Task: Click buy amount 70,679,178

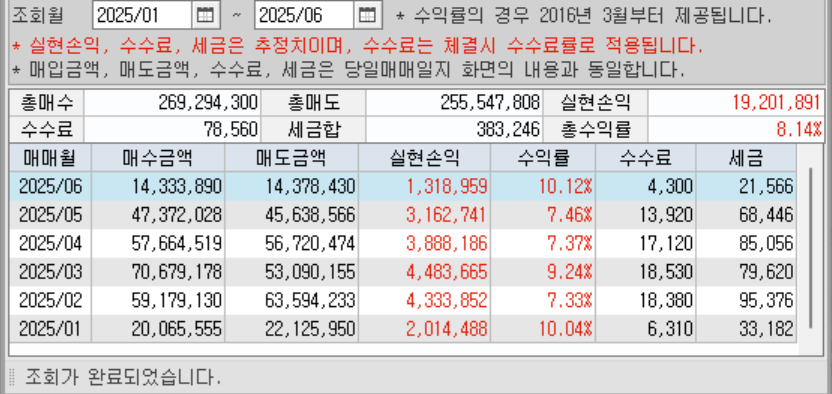Action: click(177, 272)
